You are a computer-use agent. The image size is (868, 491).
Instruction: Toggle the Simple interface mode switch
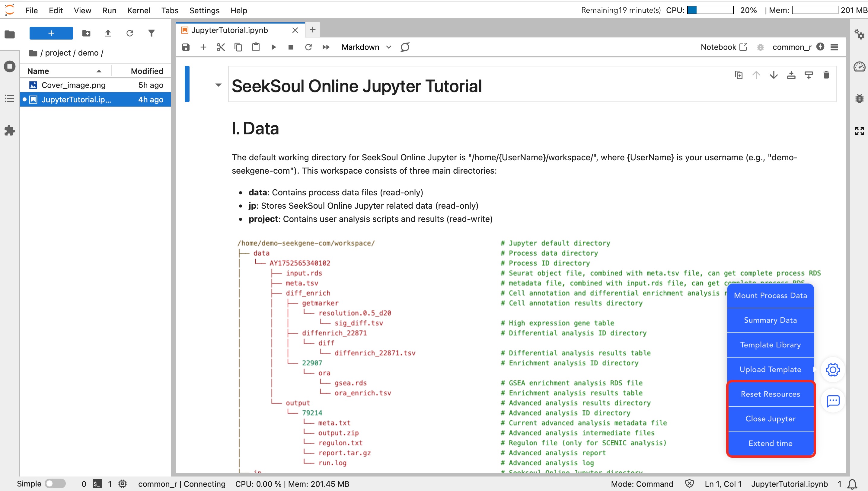pos(56,483)
